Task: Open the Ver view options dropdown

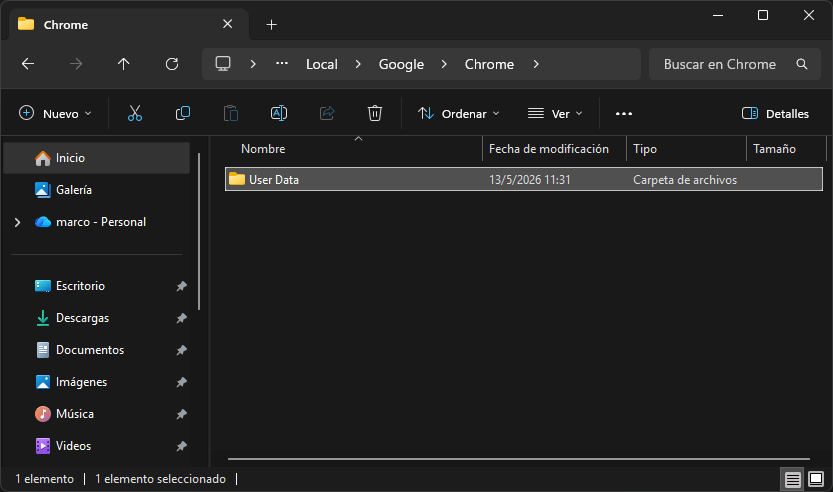Action: click(555, 114)
